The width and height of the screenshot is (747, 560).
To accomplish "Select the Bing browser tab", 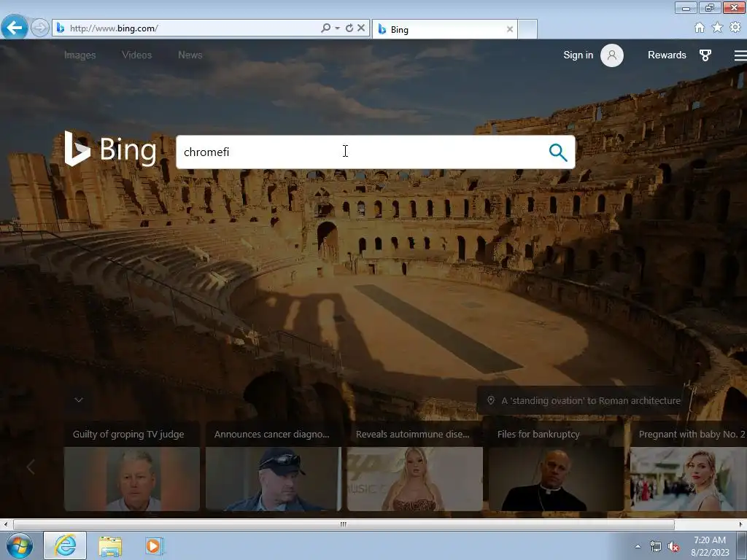I will [444, 29].
